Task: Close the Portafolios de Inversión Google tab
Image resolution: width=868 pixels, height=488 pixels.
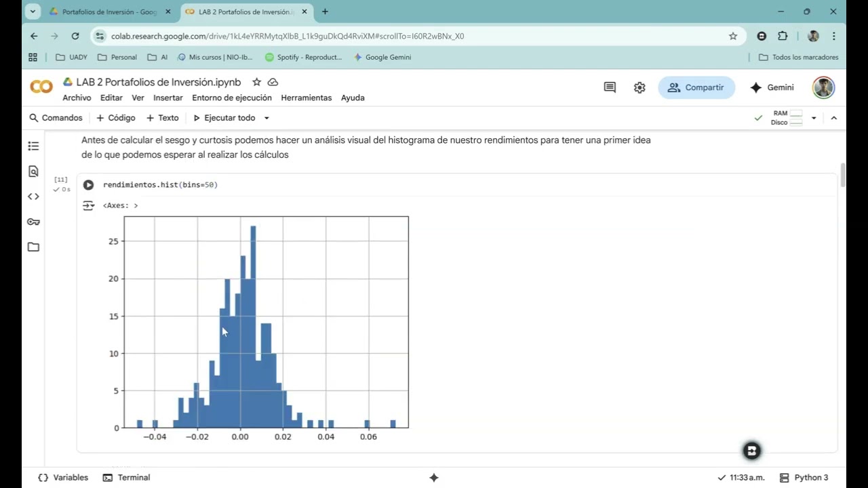Action: point(168,12)
